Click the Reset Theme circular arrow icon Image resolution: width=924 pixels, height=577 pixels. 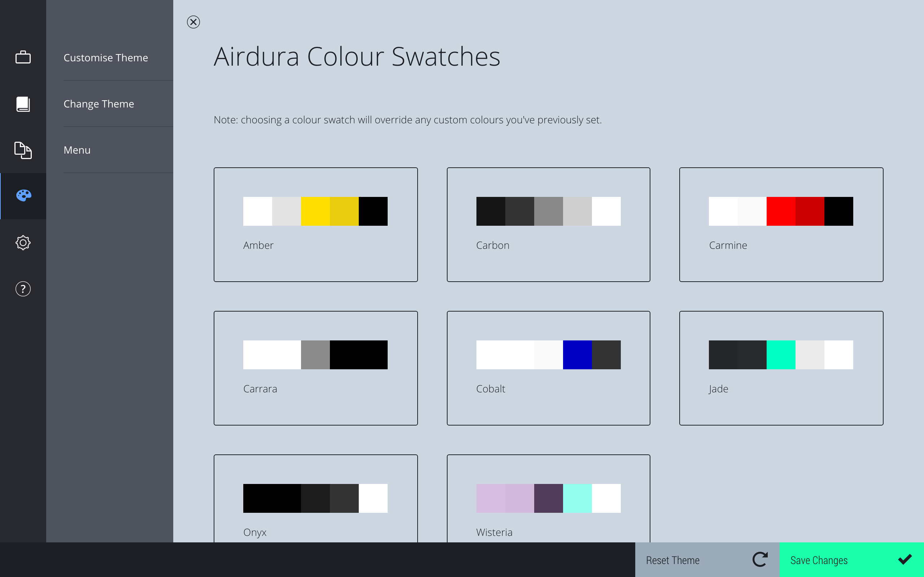759,559
